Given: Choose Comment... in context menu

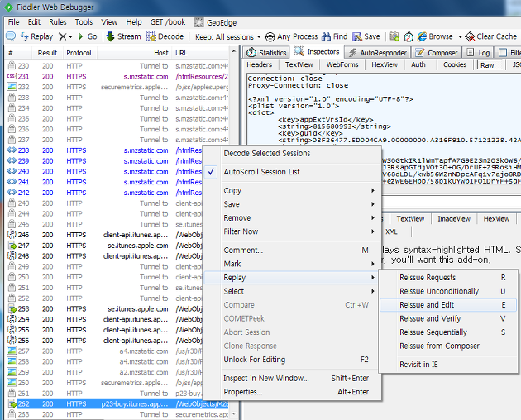Looking at the screenshot, I should (292, 251).
